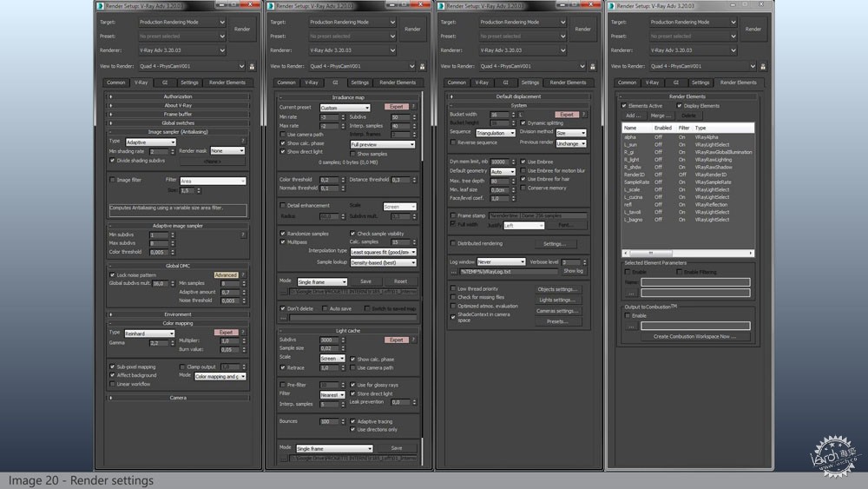Toggle Display Elements checkbox
The width and height of the screenshot is (868, 489).
(680, 106)
